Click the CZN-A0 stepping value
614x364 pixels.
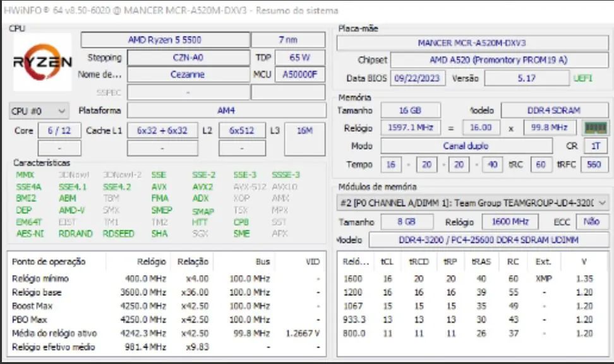click(x=188, y=57)
